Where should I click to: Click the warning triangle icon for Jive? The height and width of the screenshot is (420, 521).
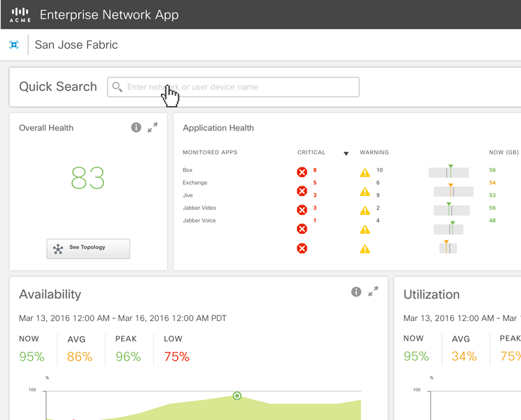tap(365, 211)
